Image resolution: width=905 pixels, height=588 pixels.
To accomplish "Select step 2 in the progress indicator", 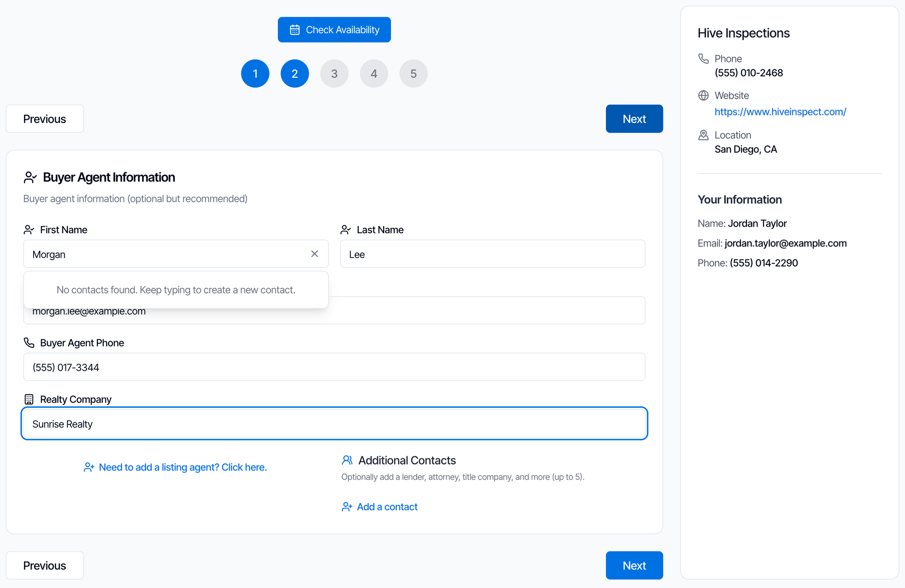I will click(x=295, y=73).
